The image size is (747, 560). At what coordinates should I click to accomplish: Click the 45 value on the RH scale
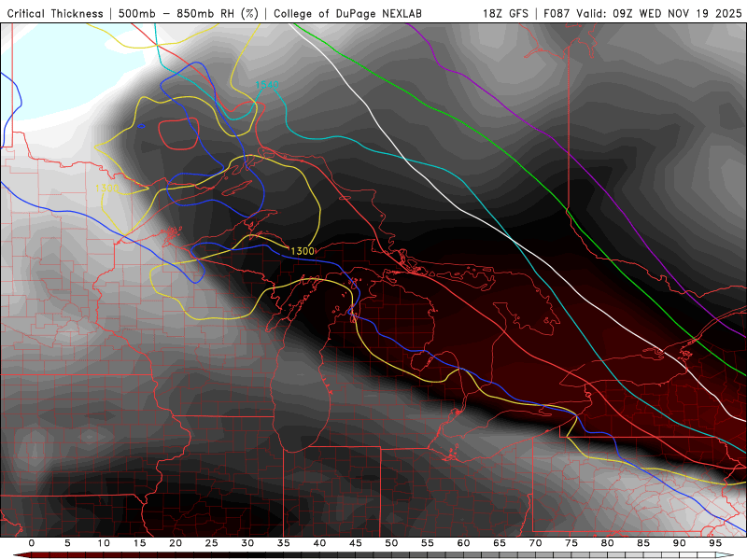coord(356,543)
